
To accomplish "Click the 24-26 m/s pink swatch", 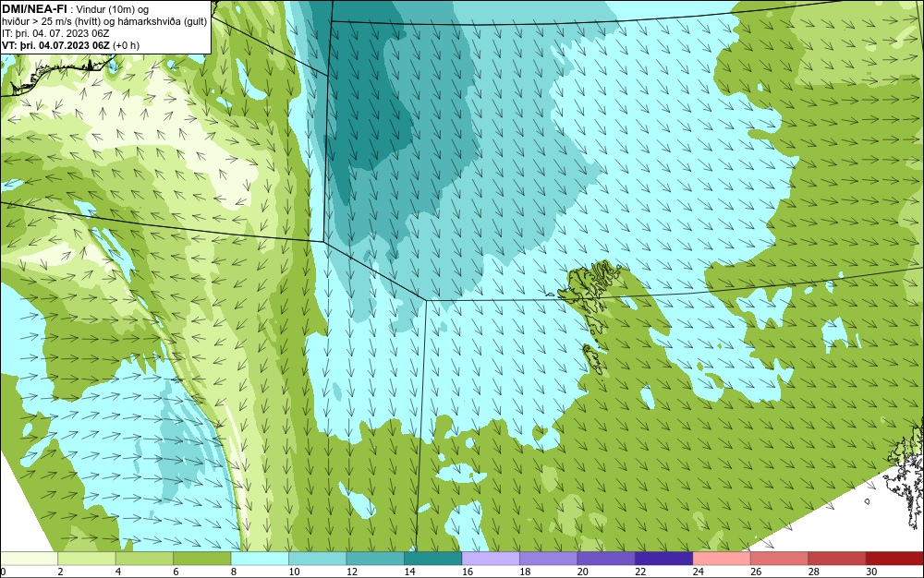I will coord(722,559).
